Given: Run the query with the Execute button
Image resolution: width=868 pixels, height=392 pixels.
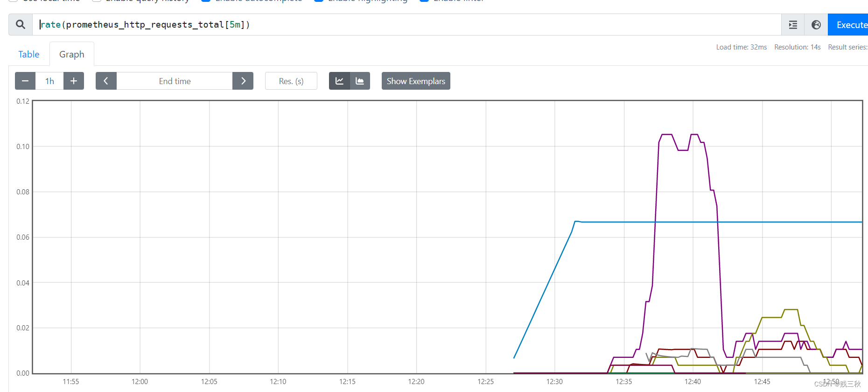Looking at the screenshot, I should click(848, 25).
